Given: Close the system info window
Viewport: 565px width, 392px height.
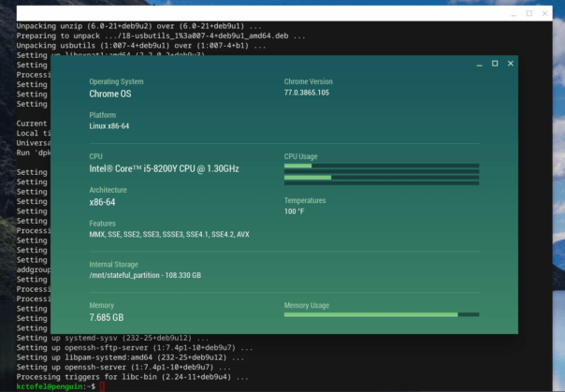Looking at the screenshot, I should pyautogui.click(x=510, y=64).
